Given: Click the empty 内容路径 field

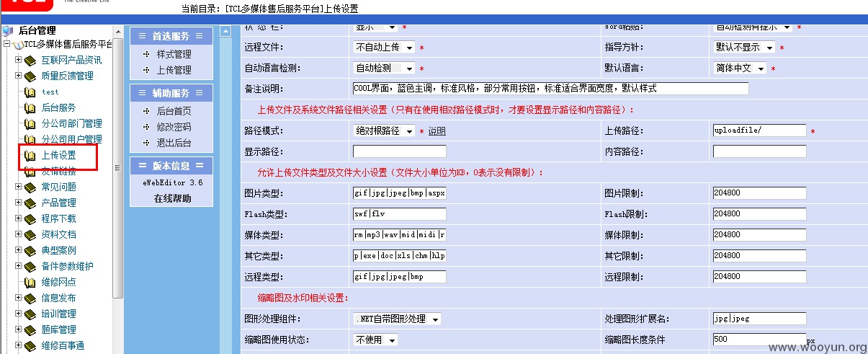Looking at the screenshot, I should pos(760,151).
